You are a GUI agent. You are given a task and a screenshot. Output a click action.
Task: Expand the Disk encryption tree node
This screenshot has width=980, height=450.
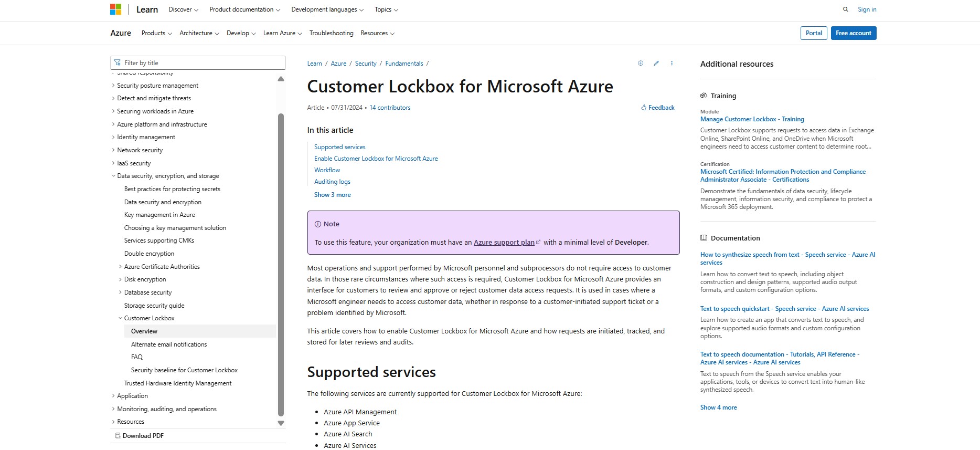[120, 279]
